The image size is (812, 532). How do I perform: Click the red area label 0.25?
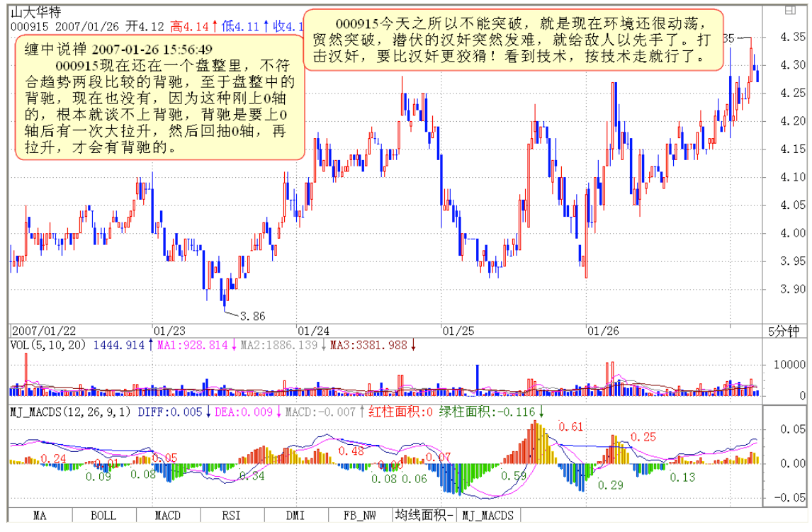[x=643, y=437]
